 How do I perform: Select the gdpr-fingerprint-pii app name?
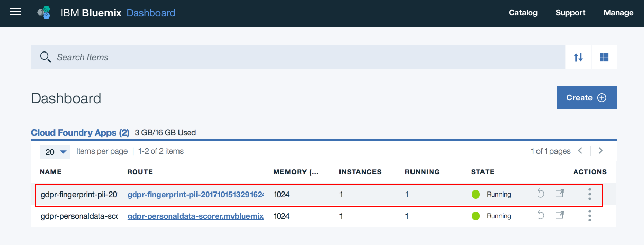pos(79,195)
